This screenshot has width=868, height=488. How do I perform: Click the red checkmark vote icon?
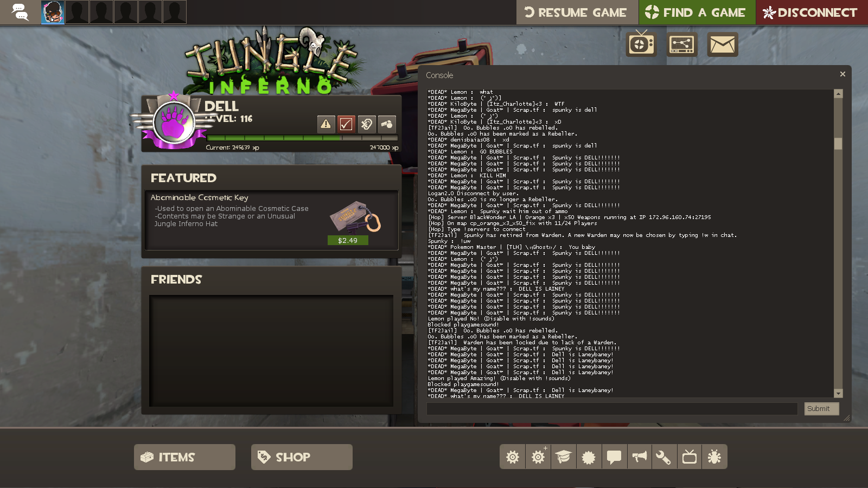pos(346,124)
